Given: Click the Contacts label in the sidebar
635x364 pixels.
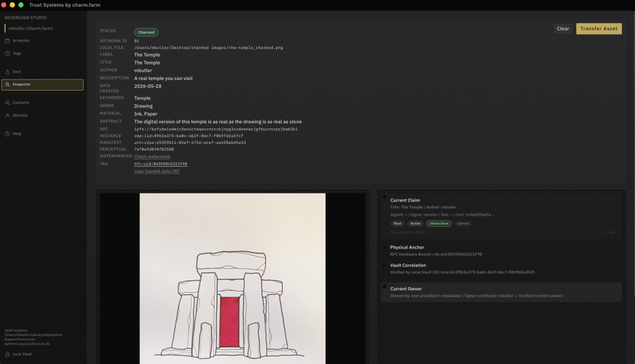Looking at the screenshot, I should click(x=20, y=103).
